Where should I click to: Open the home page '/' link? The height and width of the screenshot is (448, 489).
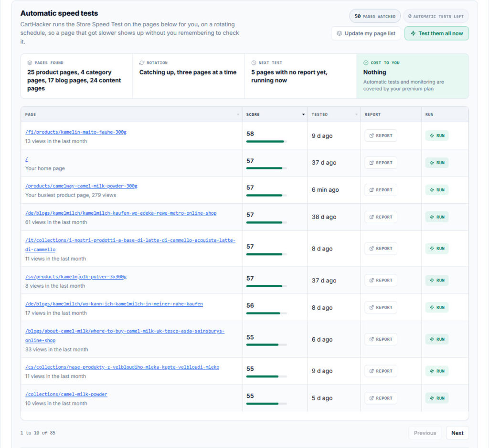click(27, 159)
